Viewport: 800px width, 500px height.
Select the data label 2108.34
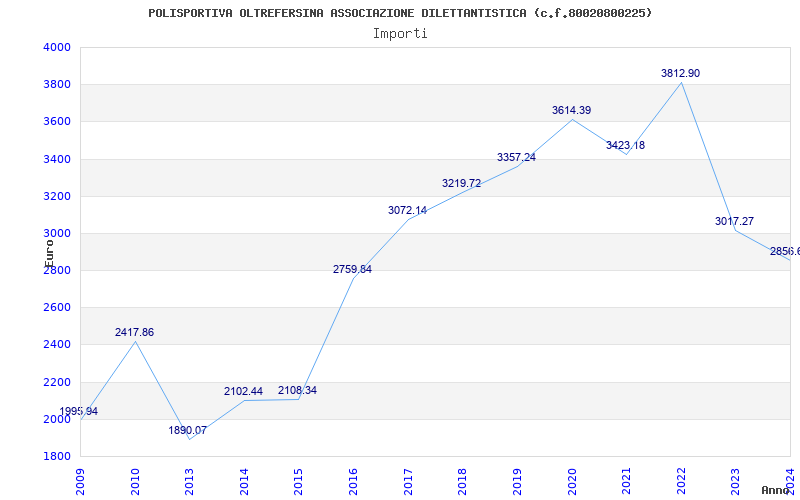click(x=297, y=390)
